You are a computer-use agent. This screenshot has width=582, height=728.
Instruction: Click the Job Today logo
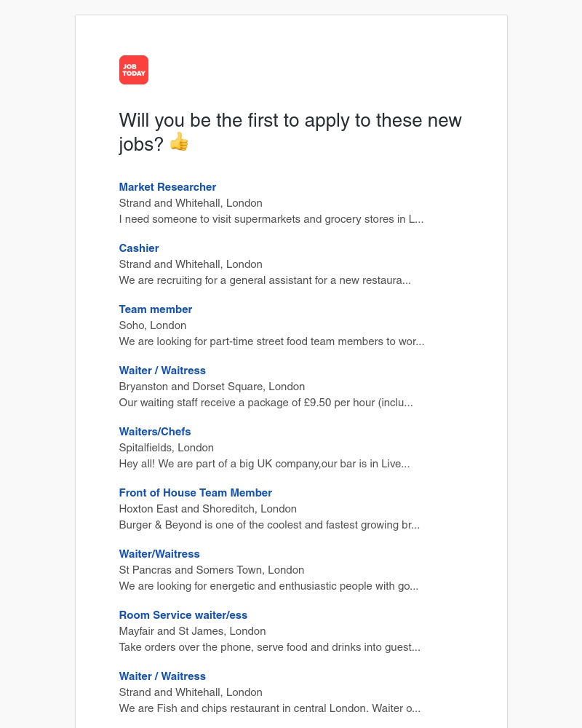[134, 70]
